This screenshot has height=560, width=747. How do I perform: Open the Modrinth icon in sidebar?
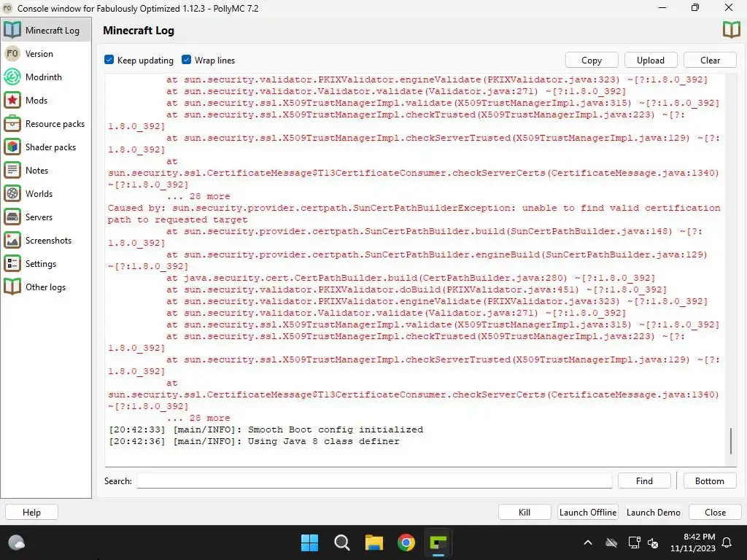12,77
